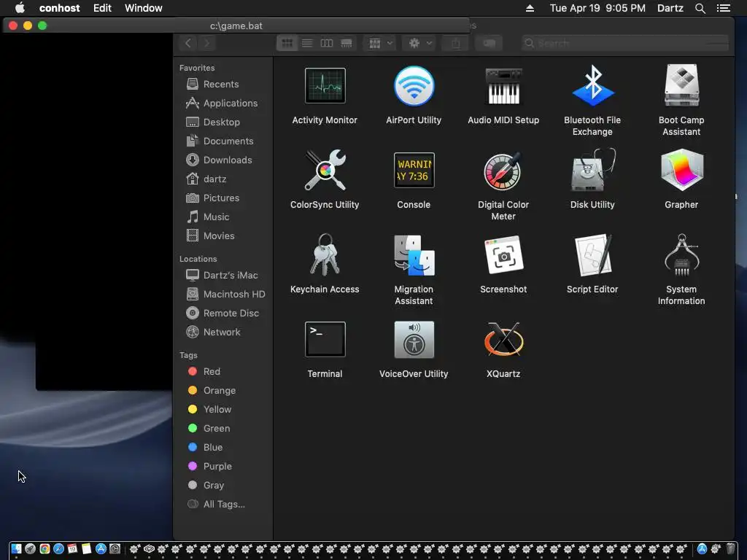Open Applications in the sidebar
747x560 pixels.
pyautogui.click(x=222, y=104)
